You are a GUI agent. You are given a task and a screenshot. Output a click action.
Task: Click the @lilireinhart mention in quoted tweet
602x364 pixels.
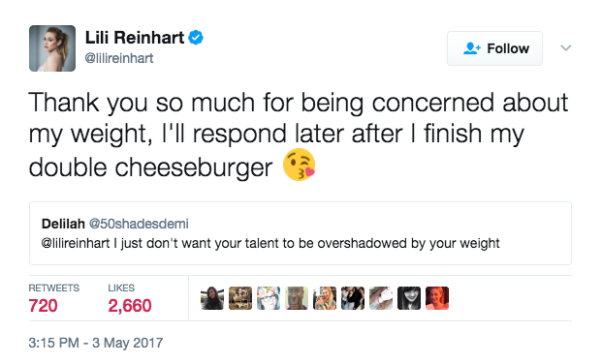(x=76, y=243)
